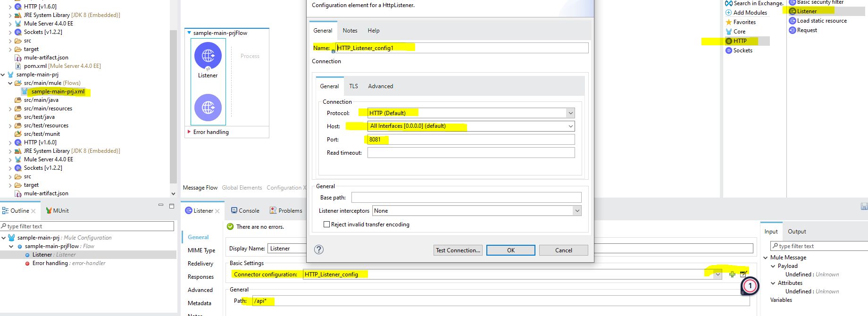Toggle Reject invalid transfer encoding checkbox
This screenshot has width=868, height=316.
[326, 225]
